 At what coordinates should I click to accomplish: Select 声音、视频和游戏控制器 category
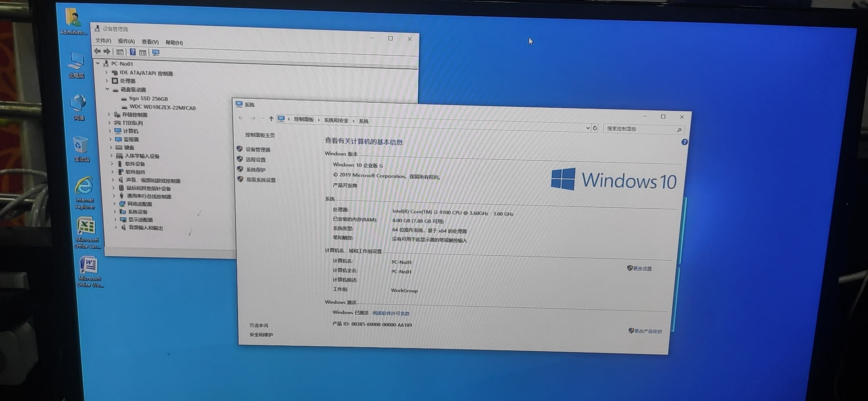coord(153,181)
